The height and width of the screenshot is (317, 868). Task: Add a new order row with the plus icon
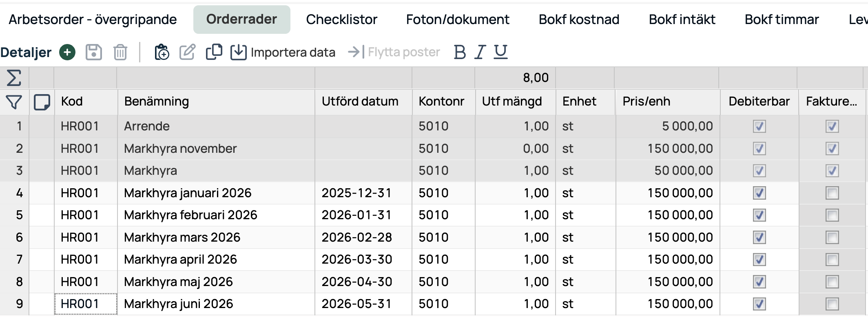(x=67, y=52)
